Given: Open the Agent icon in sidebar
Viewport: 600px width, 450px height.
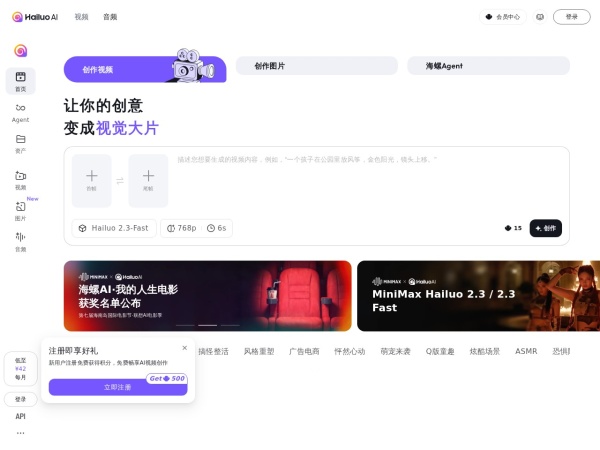Looking at the screenshot, I should click(x=20, y=111).
